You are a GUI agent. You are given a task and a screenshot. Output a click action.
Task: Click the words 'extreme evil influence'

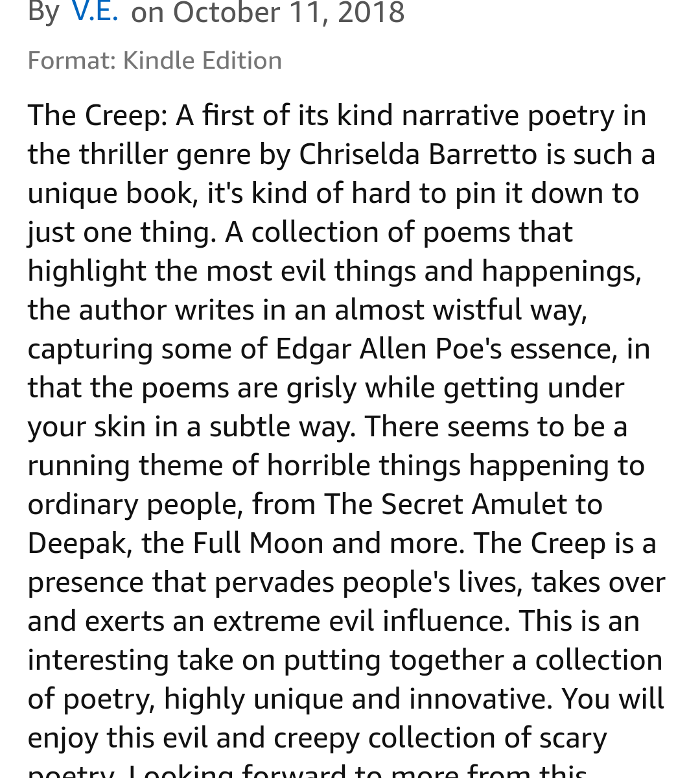[x=358, y=621]
